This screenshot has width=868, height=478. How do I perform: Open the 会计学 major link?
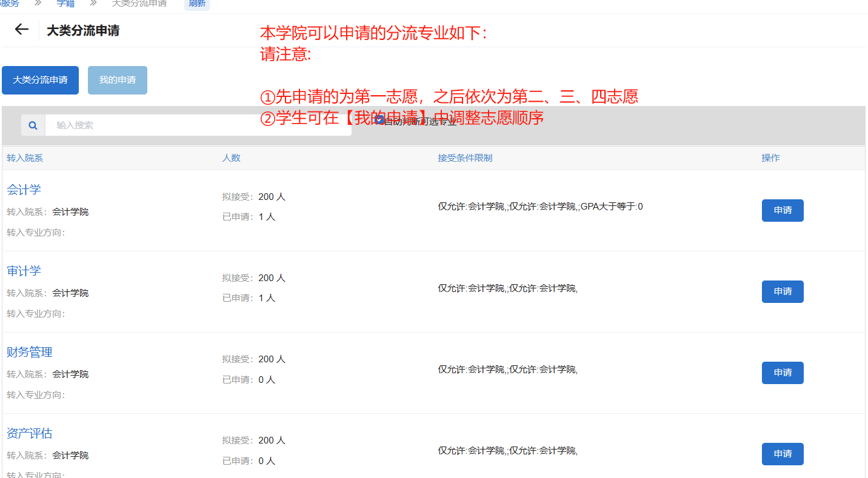24,190
